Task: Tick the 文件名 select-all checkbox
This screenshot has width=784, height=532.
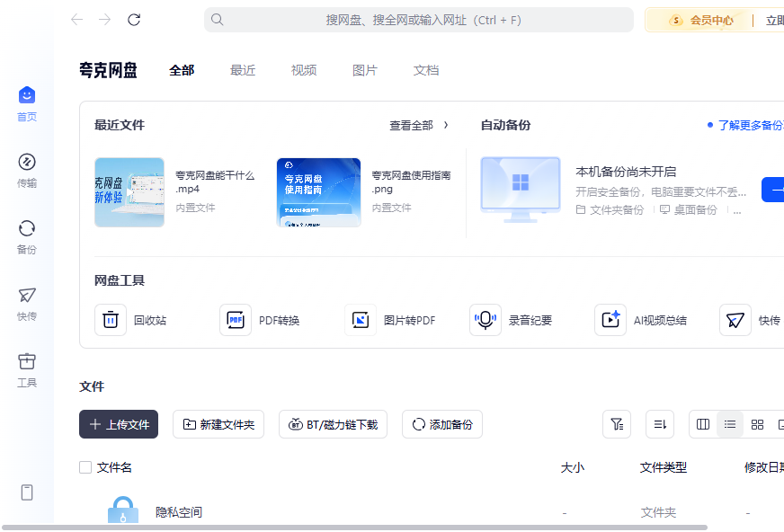Action: (85, 467)
